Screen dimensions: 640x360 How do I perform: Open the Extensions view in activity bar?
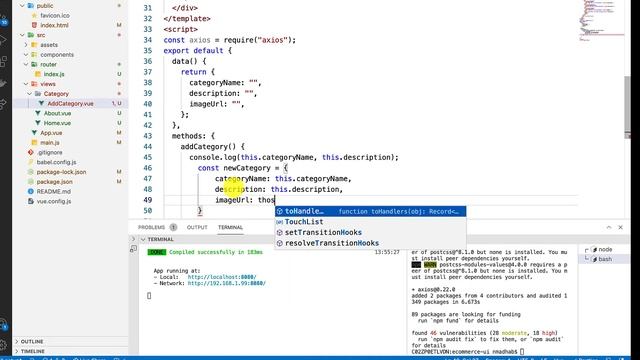tap(3, 62)
